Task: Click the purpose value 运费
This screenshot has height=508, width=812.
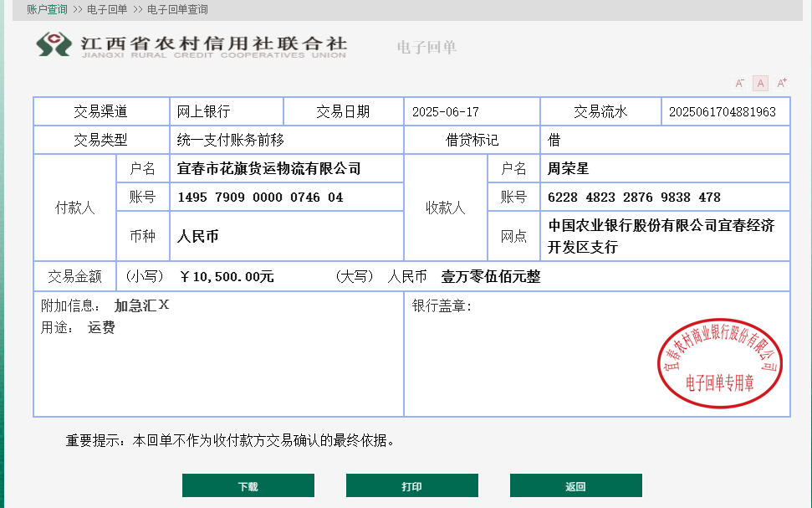Action: [101, 327]
